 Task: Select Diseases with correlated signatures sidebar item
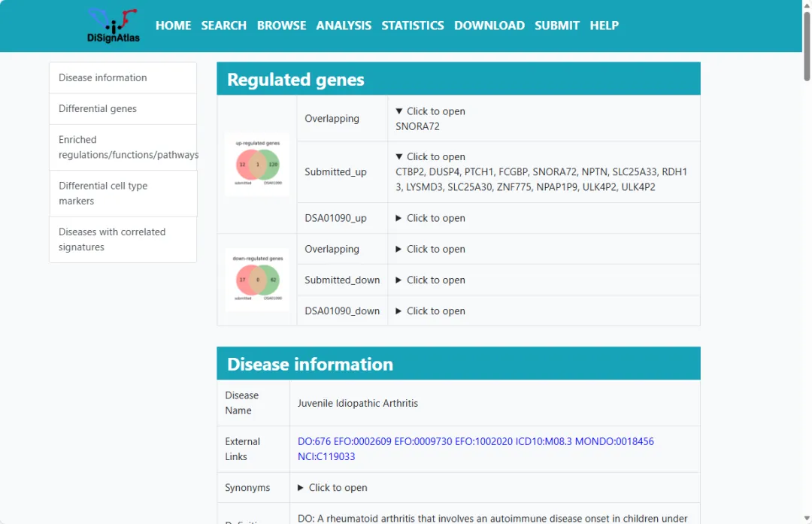112,240
